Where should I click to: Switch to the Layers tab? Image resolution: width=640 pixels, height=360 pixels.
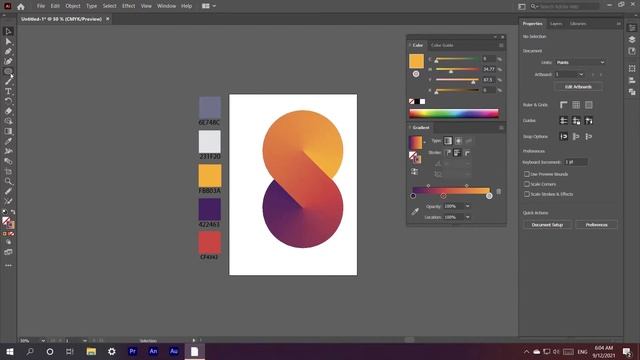[556, 24]
